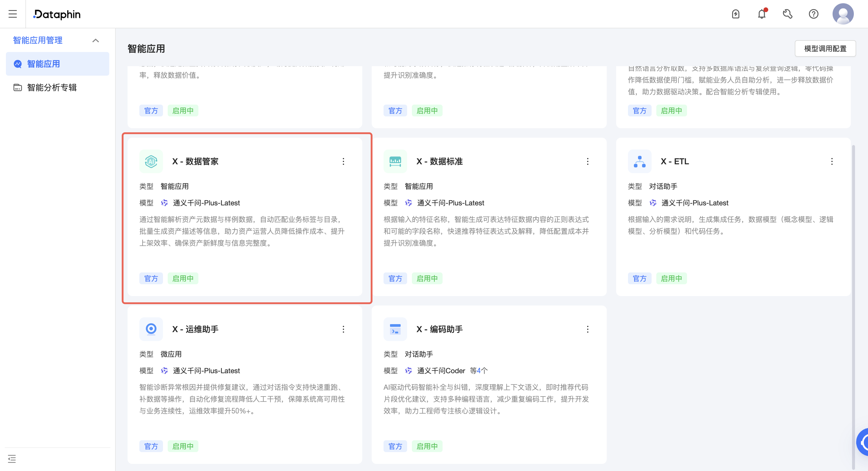Open the three-dot menu on X-数据管家
The height and width of the screenshot is (471, 868).
[343, 161]
